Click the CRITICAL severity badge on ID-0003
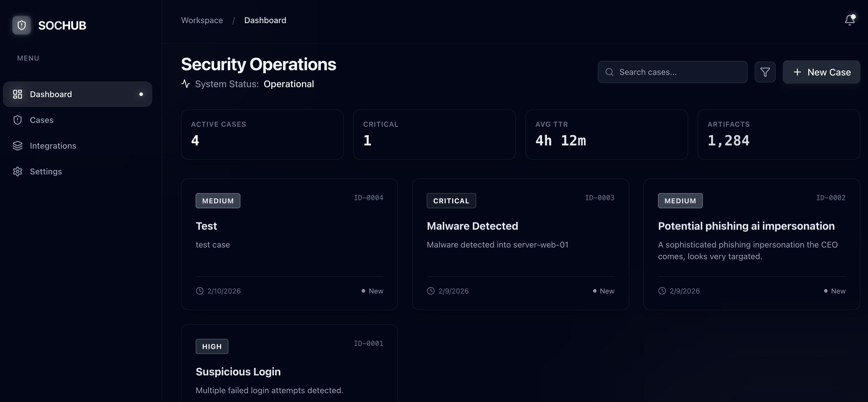The image size is (868, 402). tap(451, 200)
